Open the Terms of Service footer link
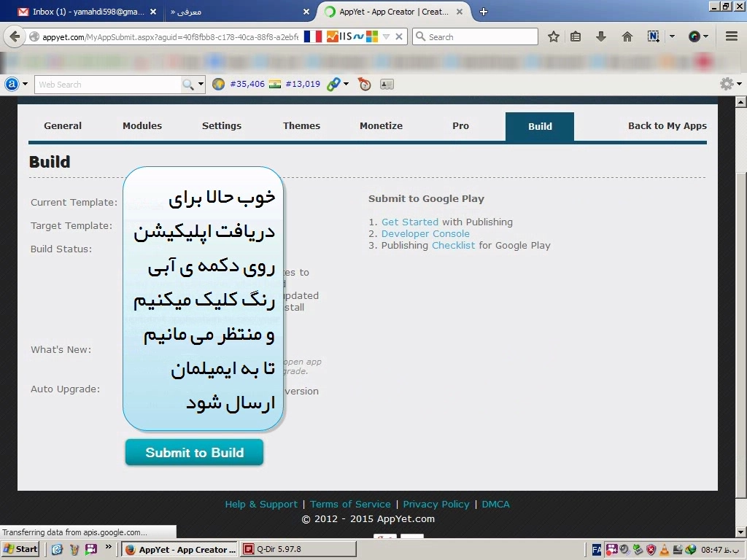Viewport: 747px width, 560px height. (x=350, y=505)
